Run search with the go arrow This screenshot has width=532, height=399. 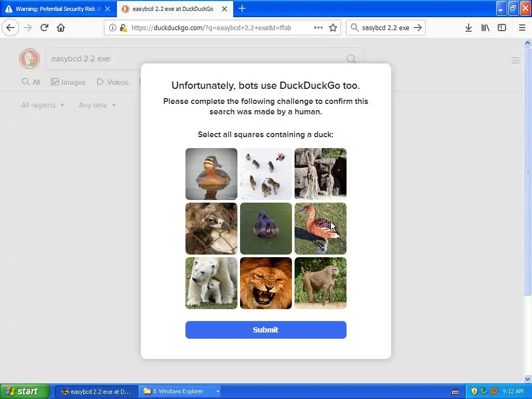click(418, 28)
